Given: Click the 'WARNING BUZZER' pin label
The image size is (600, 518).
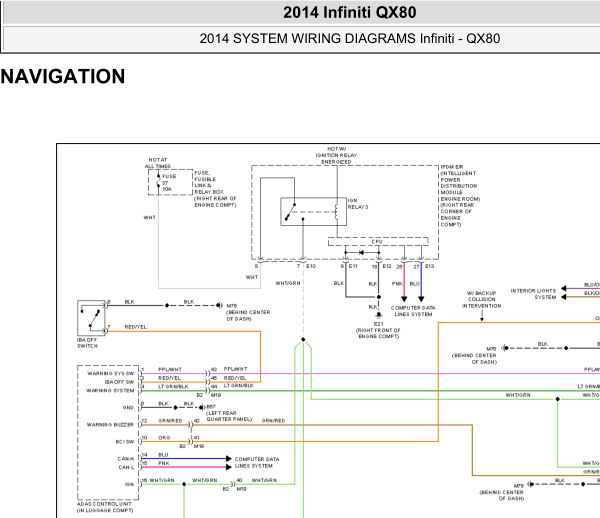Looking at the screenshot, I should [x=110, y=425].
